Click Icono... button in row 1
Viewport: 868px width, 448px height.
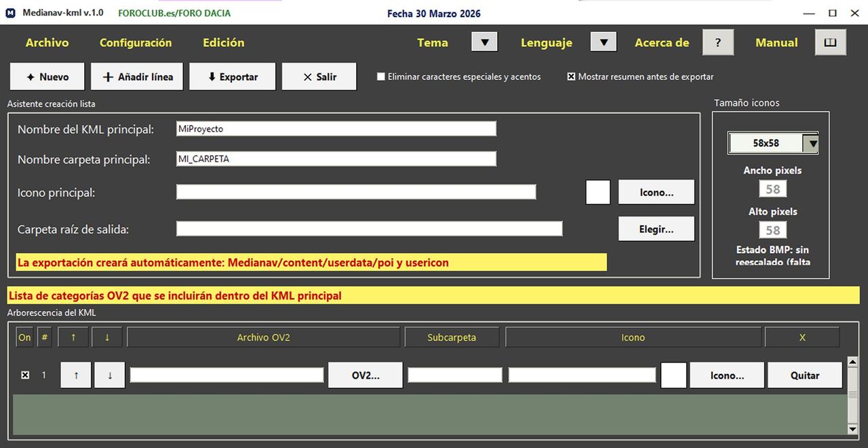[x=727, y=375]
